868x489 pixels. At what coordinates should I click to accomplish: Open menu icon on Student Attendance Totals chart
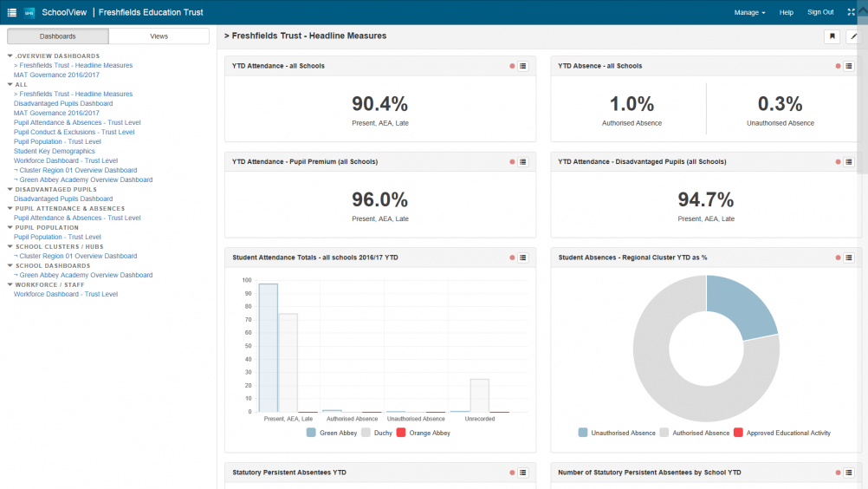pos(522,258)
